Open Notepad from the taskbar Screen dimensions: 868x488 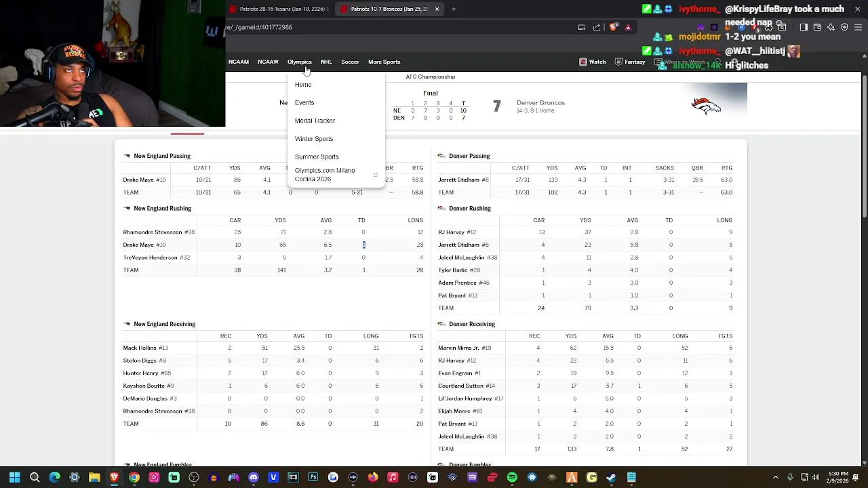631,477
